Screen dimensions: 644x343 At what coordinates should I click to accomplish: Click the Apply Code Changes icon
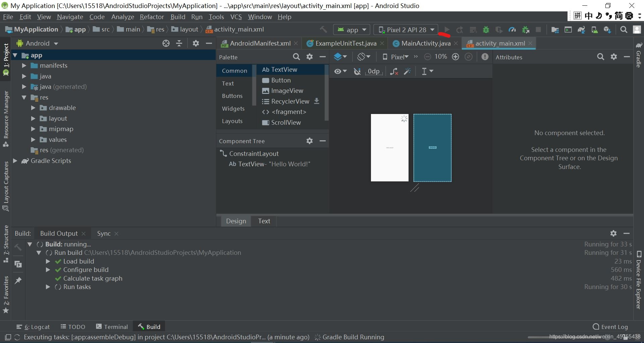coord(473,30)
